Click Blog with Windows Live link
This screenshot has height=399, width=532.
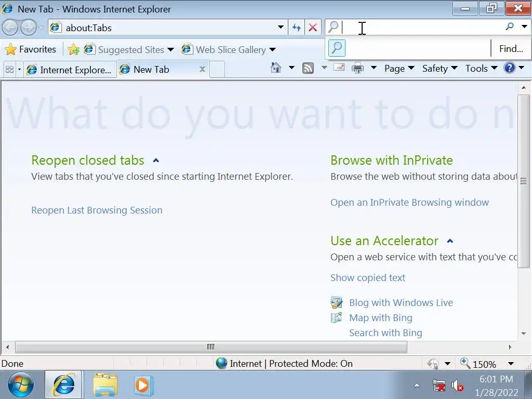(401, 303)
